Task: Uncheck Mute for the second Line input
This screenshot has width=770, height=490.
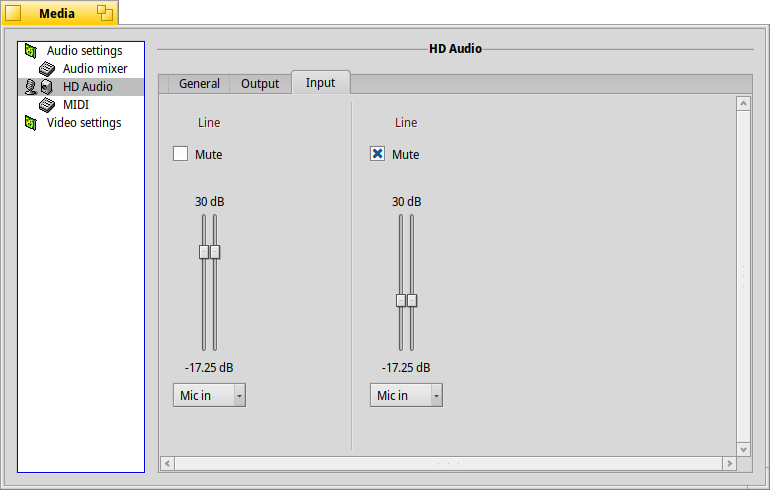Action: click(x=377, y=154)
